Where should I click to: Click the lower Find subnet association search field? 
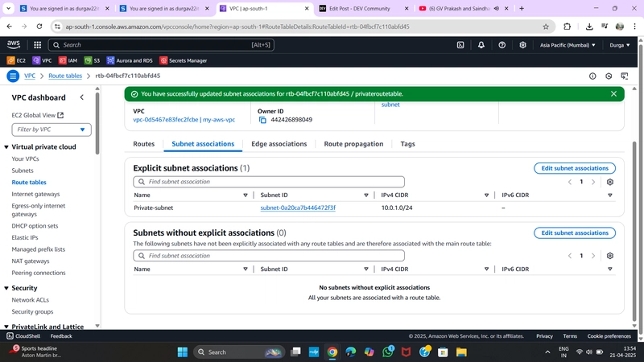click(269, 256)
